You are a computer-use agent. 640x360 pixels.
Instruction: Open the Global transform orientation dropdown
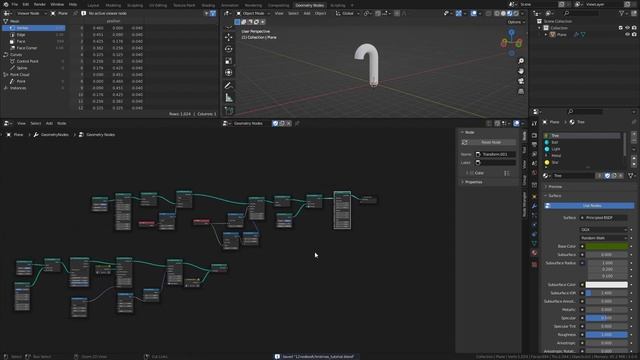[x=347, y=13]
